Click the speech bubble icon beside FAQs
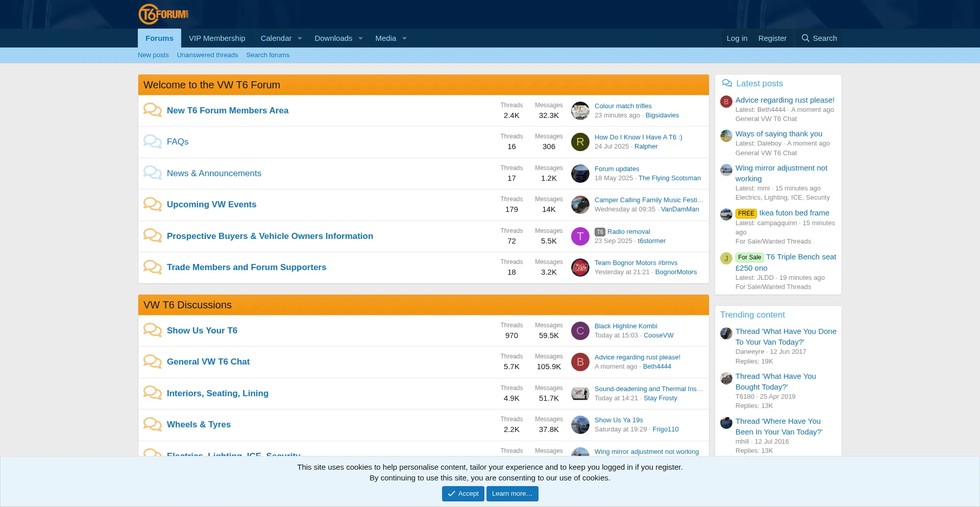The image size is (980, 507). (x=152, y=141)
